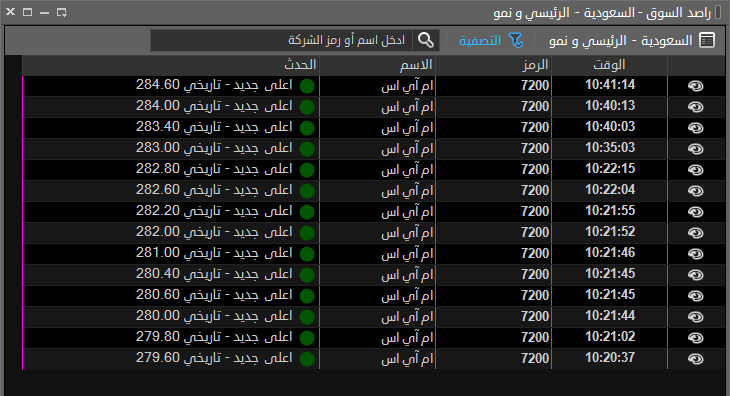Click the eye icon for 10:21:52 row
Viewport: 730px width, 396px height.
pos(696,233)
